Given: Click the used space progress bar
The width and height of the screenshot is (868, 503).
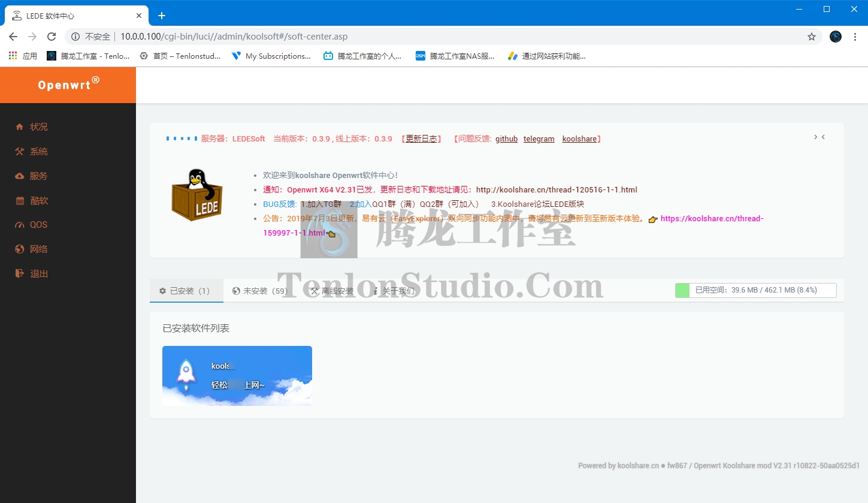Looking at the screenshot, I should coord(756,290).
